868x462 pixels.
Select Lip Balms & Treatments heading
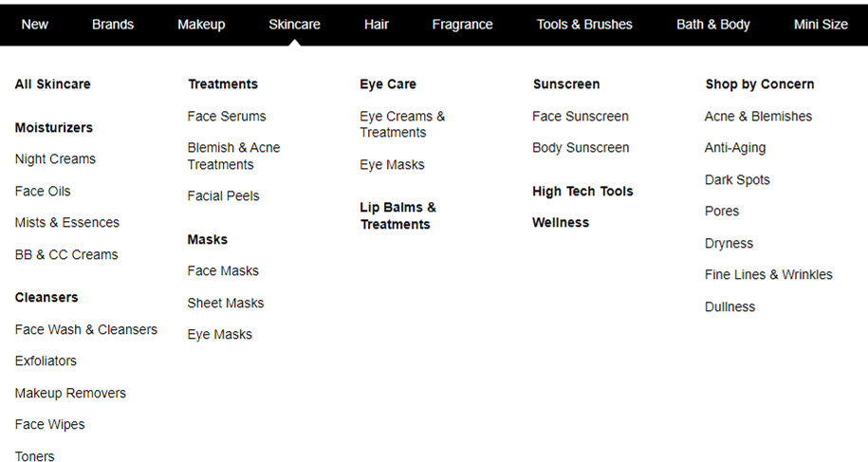[398, 215]
